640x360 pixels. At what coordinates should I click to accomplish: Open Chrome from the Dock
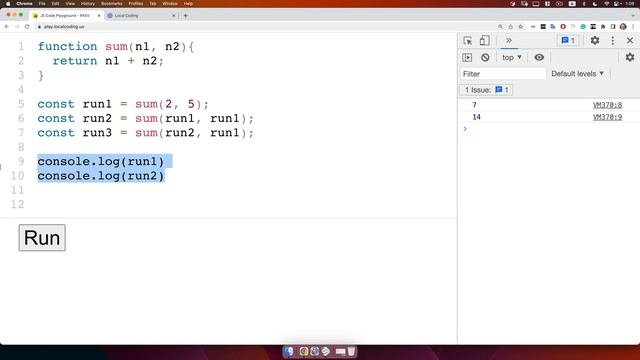click(x=304, y=351)
